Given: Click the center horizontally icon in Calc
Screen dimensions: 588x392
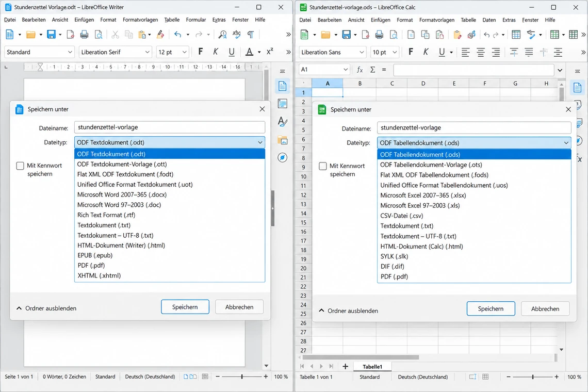Looking at the screenshot, I should click(x=480, y=52).
